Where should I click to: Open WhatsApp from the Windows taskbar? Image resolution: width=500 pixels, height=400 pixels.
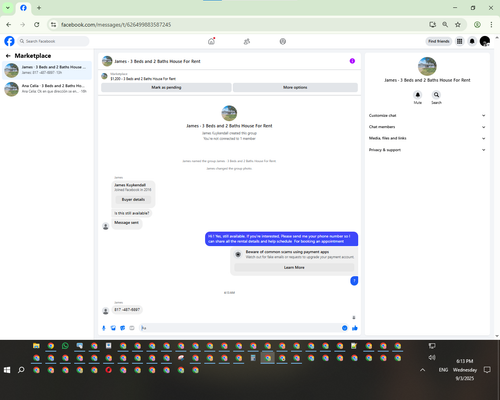[x=65, y=346]
